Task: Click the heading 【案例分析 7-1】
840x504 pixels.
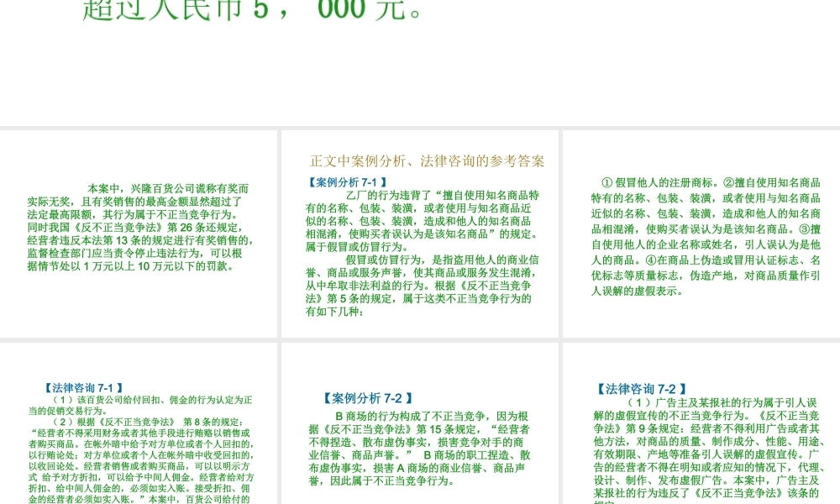Action: 347,182
